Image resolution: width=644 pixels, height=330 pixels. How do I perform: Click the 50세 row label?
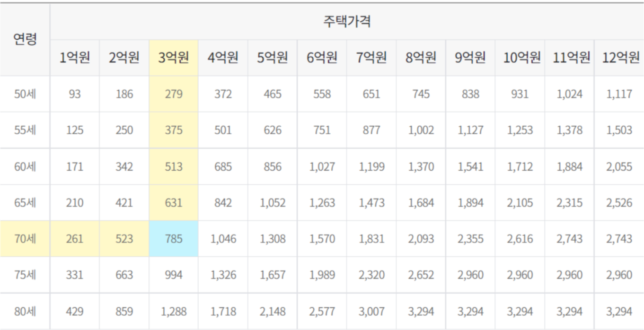click(25, 94)
